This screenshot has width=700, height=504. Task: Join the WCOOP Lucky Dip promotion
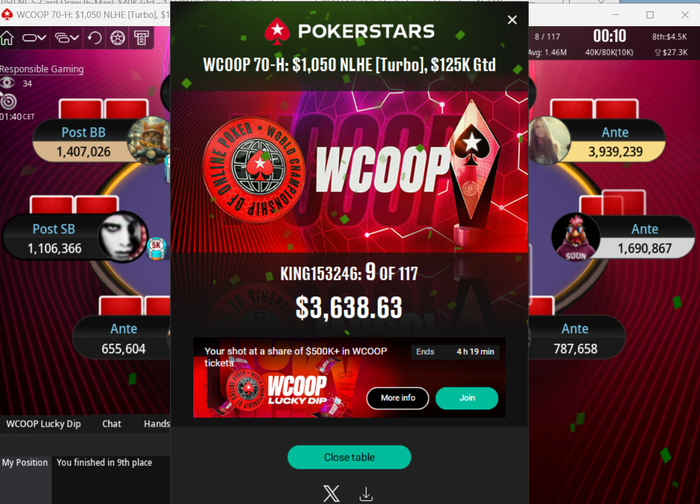pyautogui.click(x=467, y=398)
